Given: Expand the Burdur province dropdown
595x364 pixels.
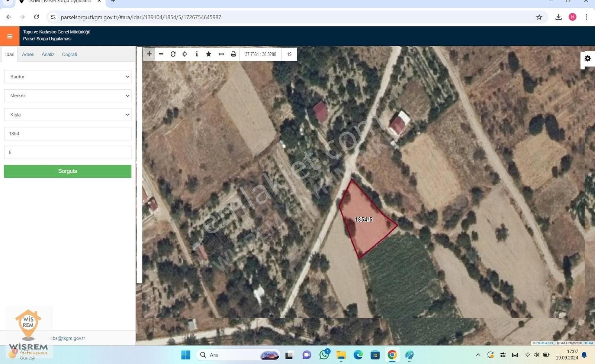Looking at the screenshot, I should tap(67, 77).
